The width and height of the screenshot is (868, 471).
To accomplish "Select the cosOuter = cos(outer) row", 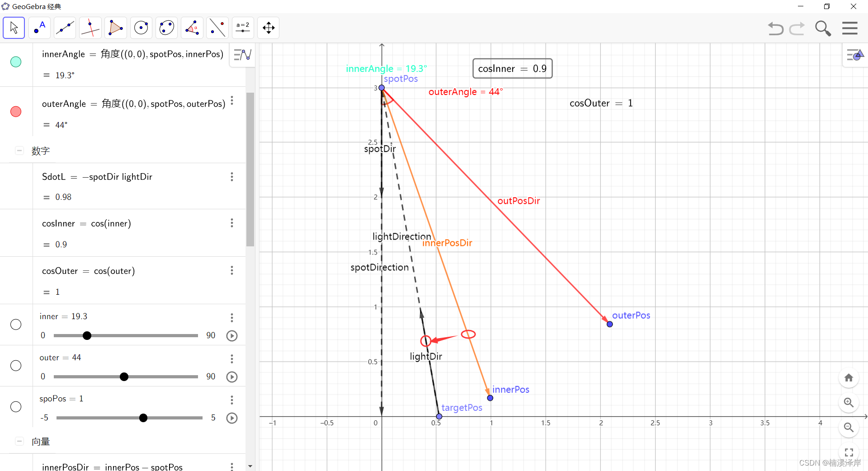I will pos(123,281).
